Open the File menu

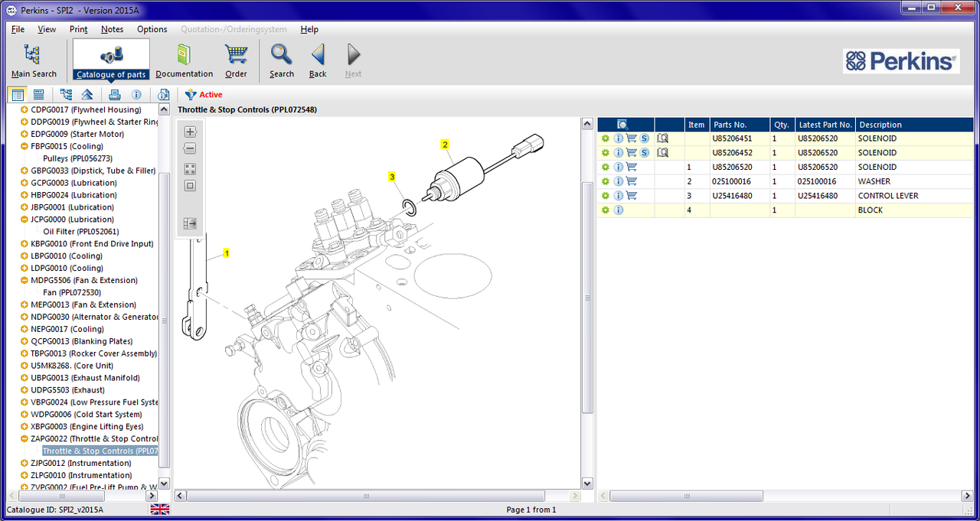point(18,29)
